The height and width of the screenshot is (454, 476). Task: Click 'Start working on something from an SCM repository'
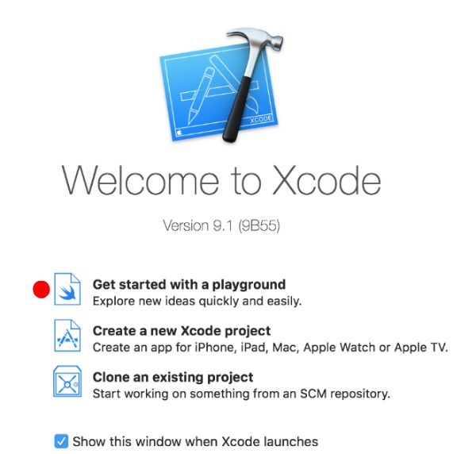(x=241, y=394)
